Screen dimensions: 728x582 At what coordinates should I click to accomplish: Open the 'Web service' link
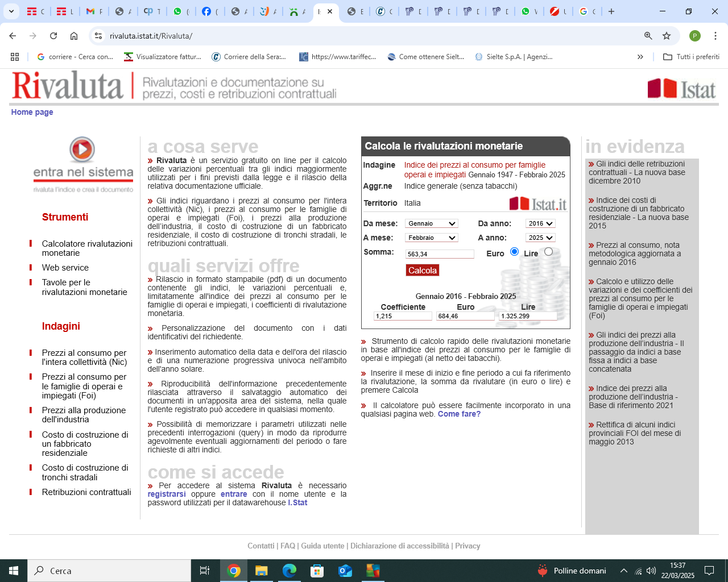(65, 268)
